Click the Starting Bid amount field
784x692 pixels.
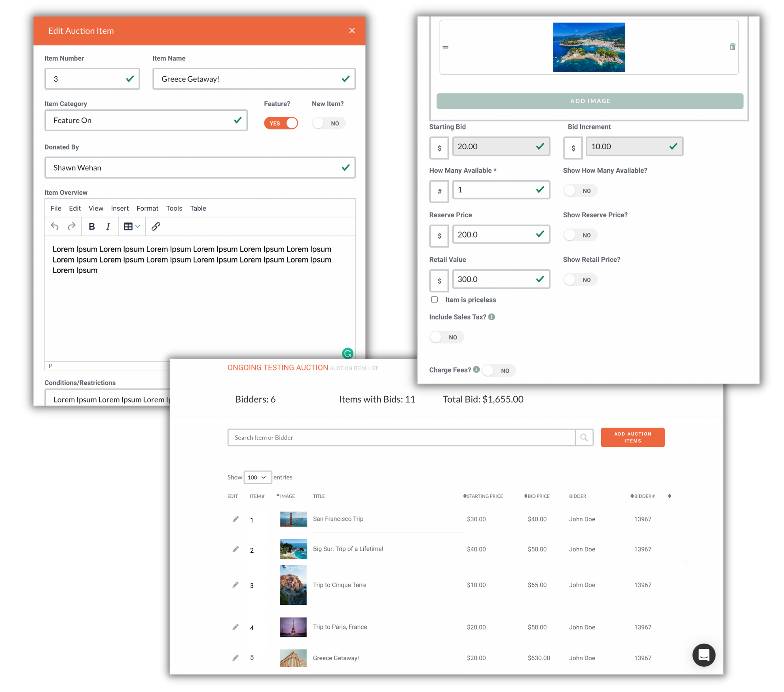[x=501, y=146]
